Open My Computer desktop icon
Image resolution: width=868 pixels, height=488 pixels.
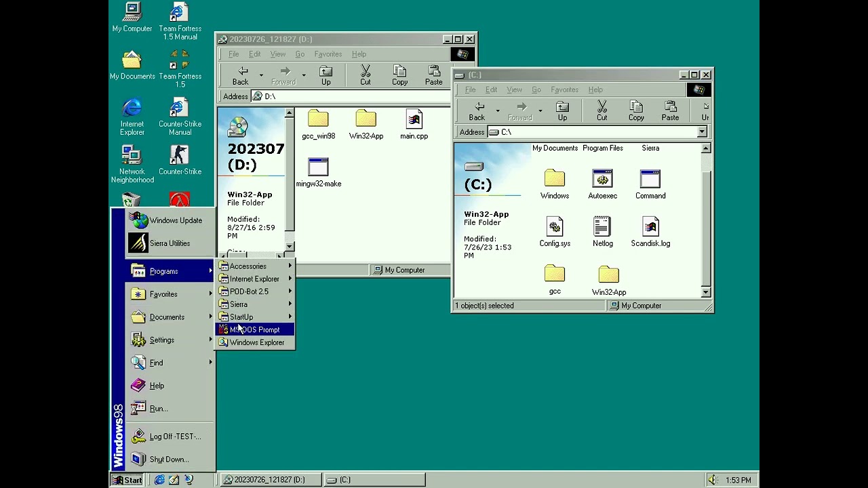click(132, 18)
